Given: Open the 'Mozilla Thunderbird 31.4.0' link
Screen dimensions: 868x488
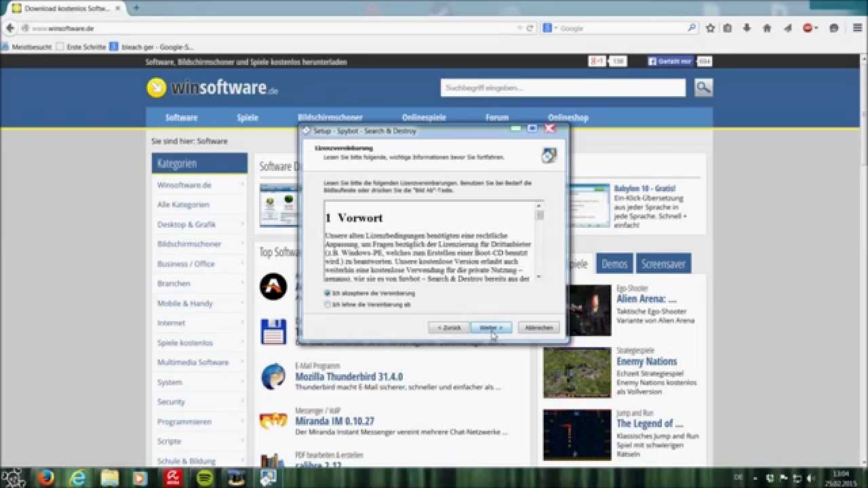Looking at the screenshot, I should [349, 376].
